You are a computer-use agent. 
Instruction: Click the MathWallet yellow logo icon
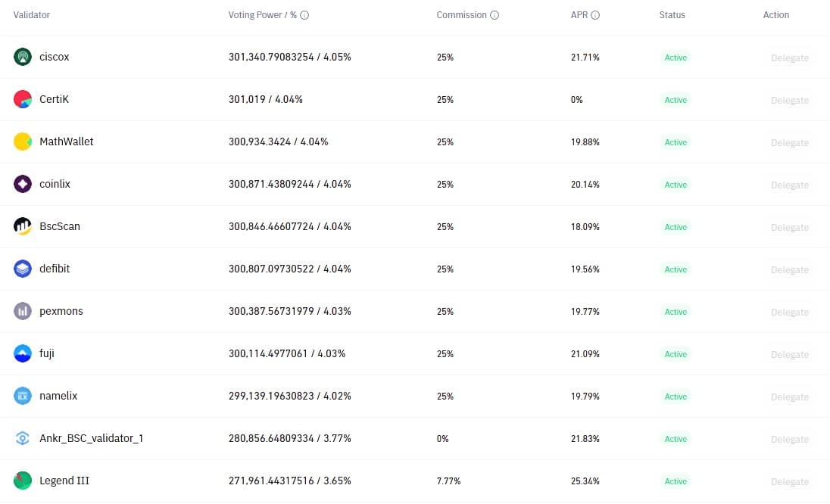click(x=22, y=142)
